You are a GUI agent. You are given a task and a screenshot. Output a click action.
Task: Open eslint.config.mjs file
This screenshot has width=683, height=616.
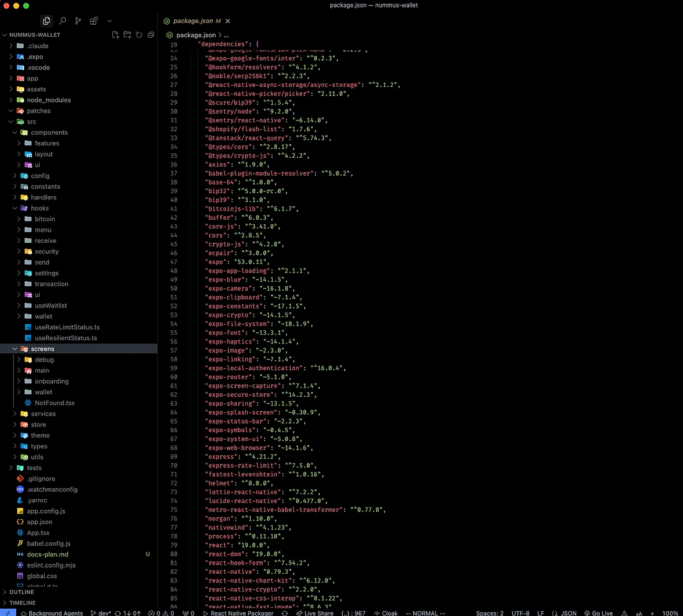coord(78,565)
